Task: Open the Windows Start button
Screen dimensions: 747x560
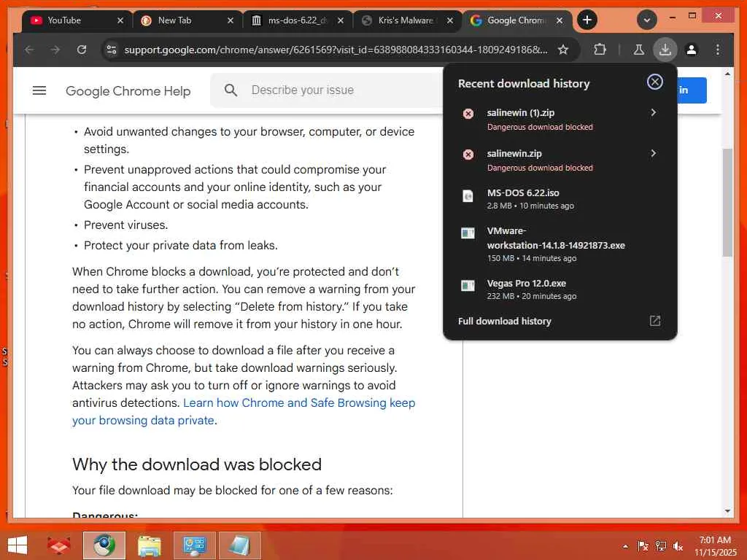Action: point(18,545)
